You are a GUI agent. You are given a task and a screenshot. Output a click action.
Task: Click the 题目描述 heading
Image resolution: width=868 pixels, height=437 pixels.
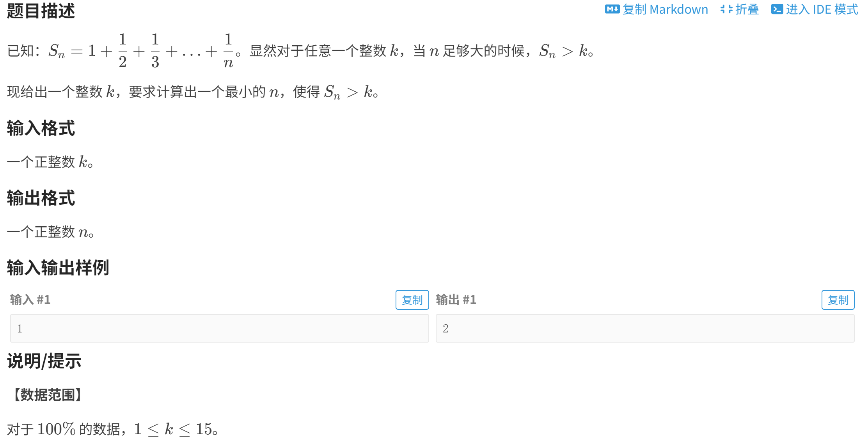click(x=41, y=11)
